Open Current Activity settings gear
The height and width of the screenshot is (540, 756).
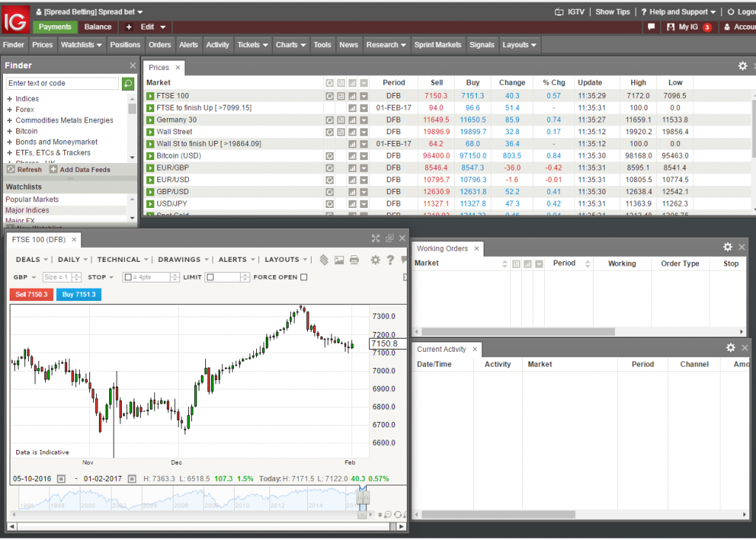[x=730, y=347]
